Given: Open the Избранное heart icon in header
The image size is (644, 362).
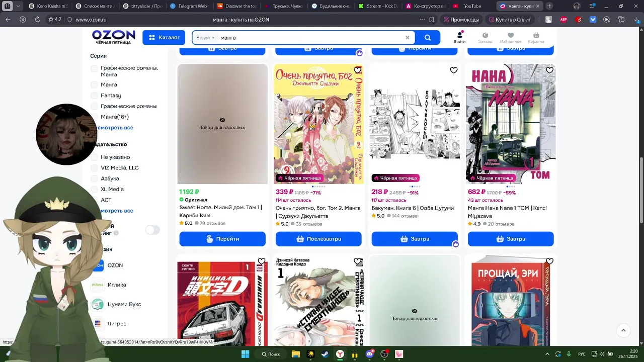Looking at the screenshot, I should (x=511, y=38).
